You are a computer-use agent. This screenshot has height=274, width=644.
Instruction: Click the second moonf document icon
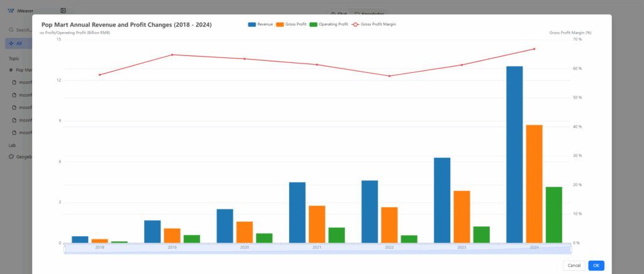pos(14,95)
